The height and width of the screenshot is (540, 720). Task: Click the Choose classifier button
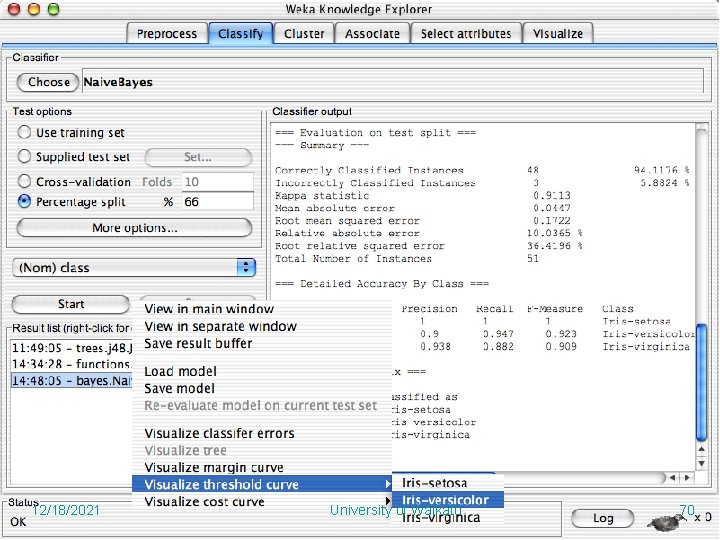click(48, 82)
